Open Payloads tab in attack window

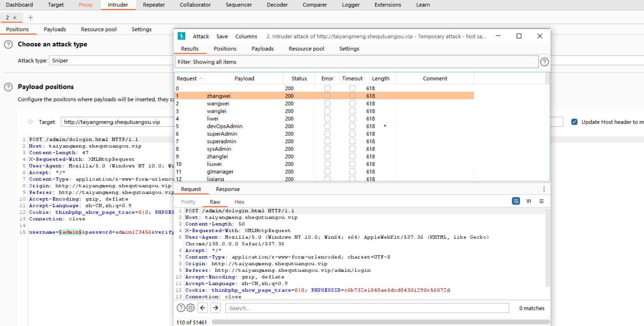pyautogui.click(x=262, y=49)
